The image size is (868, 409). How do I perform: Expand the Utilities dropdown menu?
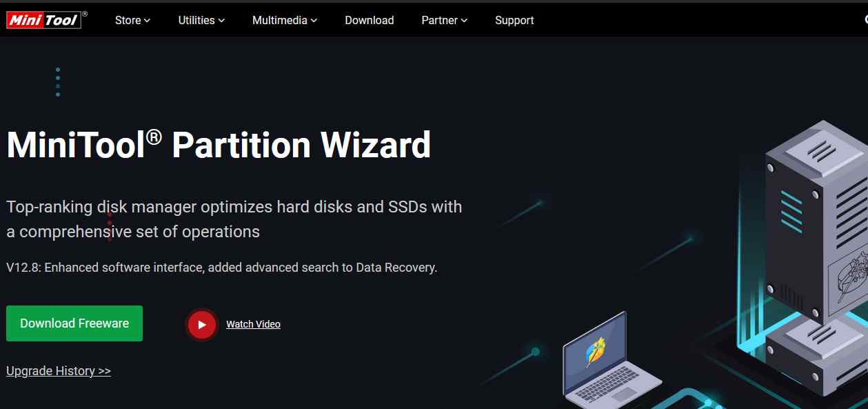pos(201,20)
